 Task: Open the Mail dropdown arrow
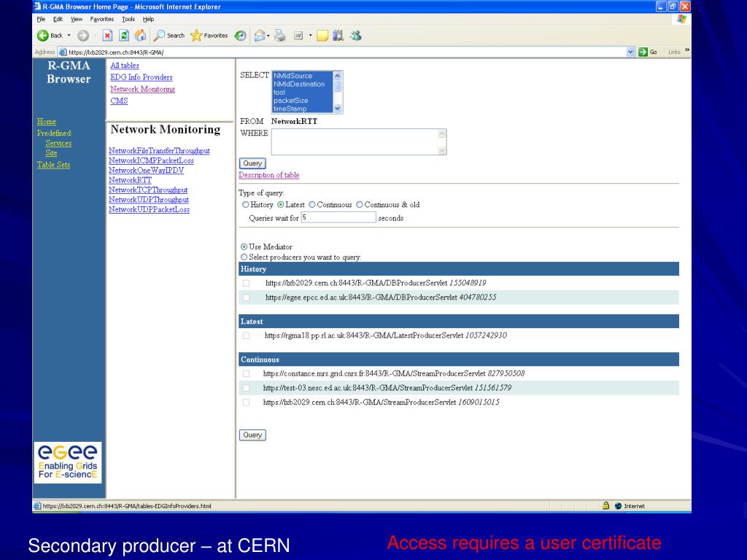click(268, 36)
